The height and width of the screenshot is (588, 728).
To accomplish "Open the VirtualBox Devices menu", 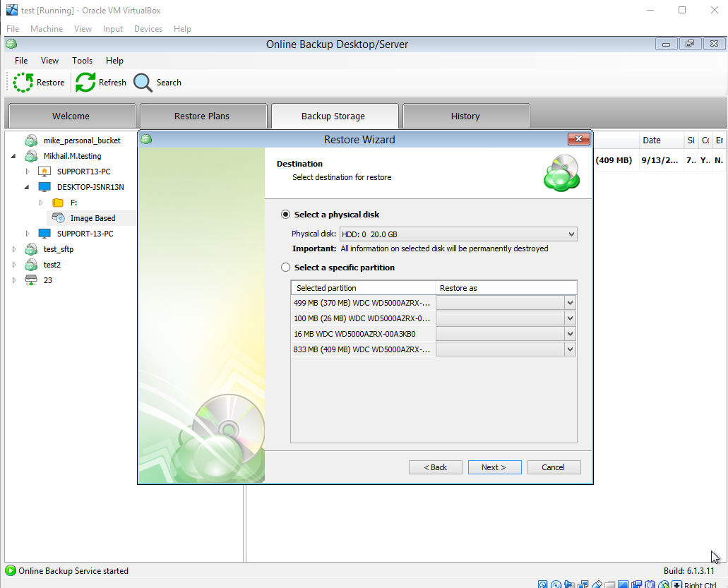I will tap(148, 29).
